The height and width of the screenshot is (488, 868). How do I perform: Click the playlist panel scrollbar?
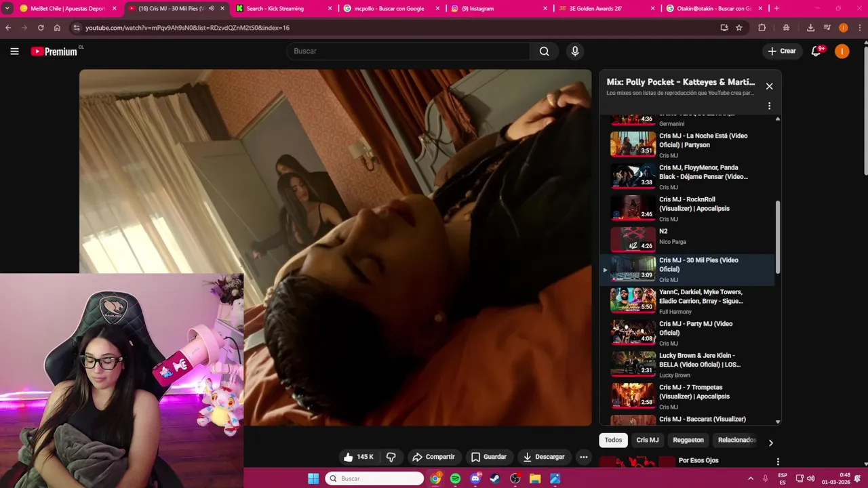(x=778, y=237)
